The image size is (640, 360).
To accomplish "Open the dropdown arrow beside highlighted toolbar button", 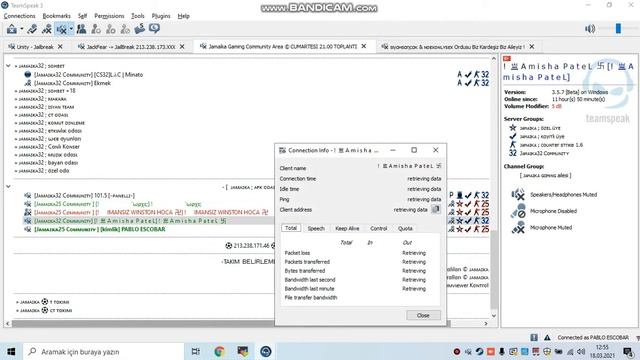I will pos(71,29).
